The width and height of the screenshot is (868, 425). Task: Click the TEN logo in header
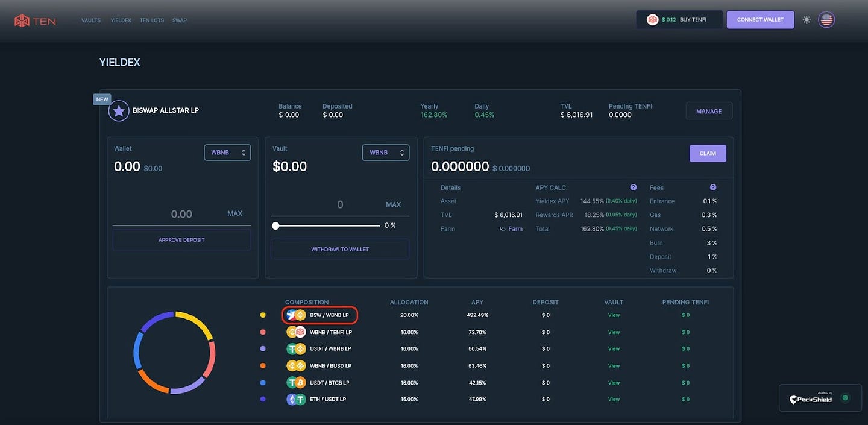(x=35, y=20)
